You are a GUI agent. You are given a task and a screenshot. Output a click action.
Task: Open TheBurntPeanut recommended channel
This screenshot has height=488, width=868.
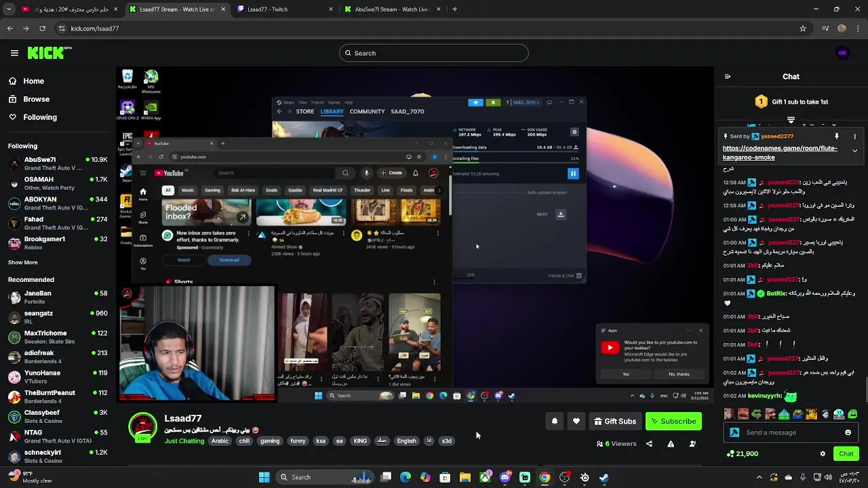(58, 396)
